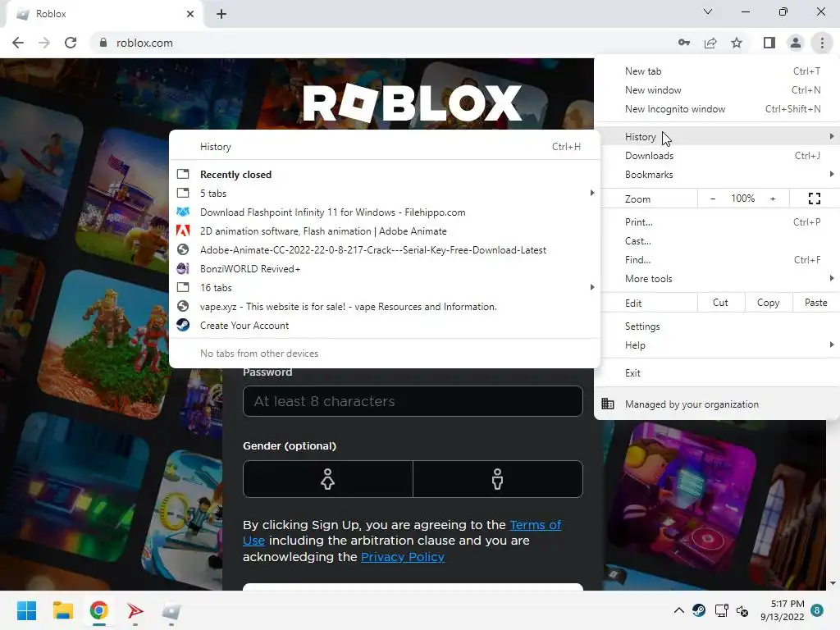Open the Chrome profile avatar button
Image resolution: width=840 pixels, height=630 pixels.
pos(796,43)
